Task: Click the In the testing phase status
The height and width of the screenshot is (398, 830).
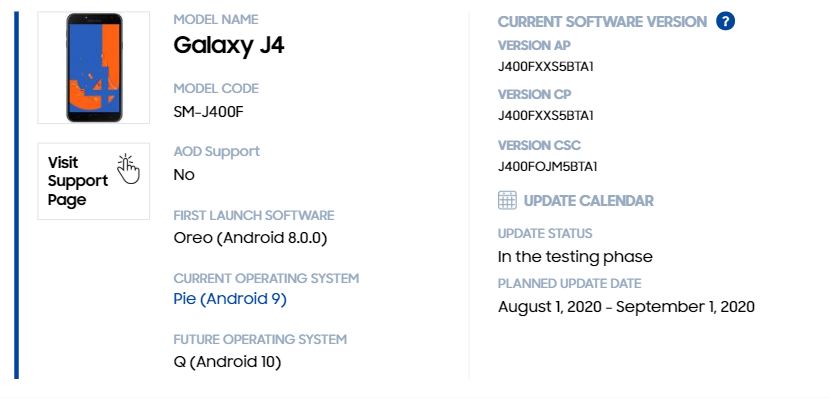Action: point(575,257)
